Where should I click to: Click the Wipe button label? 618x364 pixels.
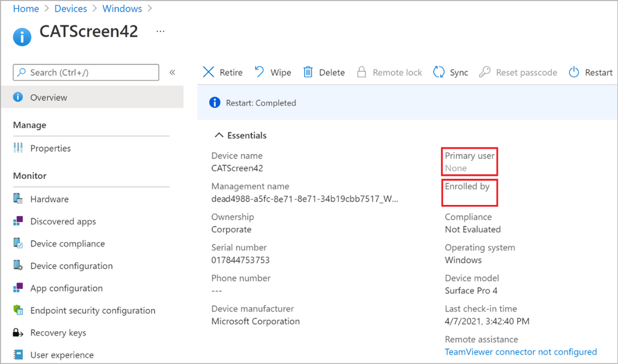(x=281, y=72)
